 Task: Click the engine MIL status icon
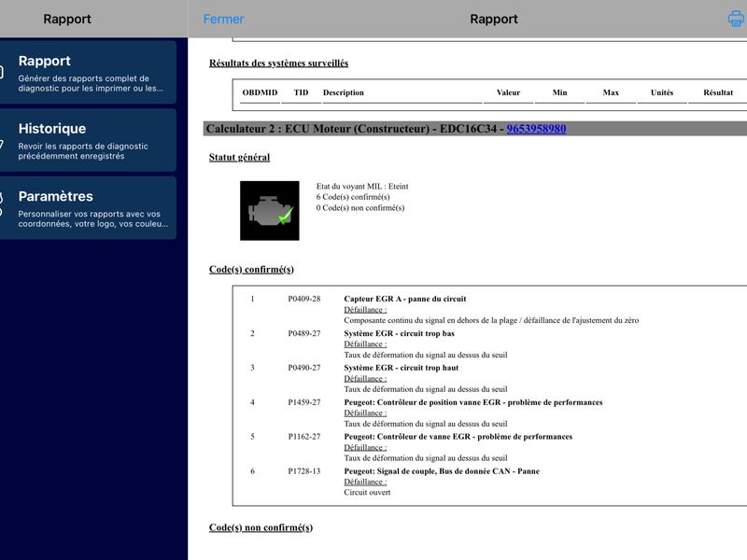click(270, 211)
